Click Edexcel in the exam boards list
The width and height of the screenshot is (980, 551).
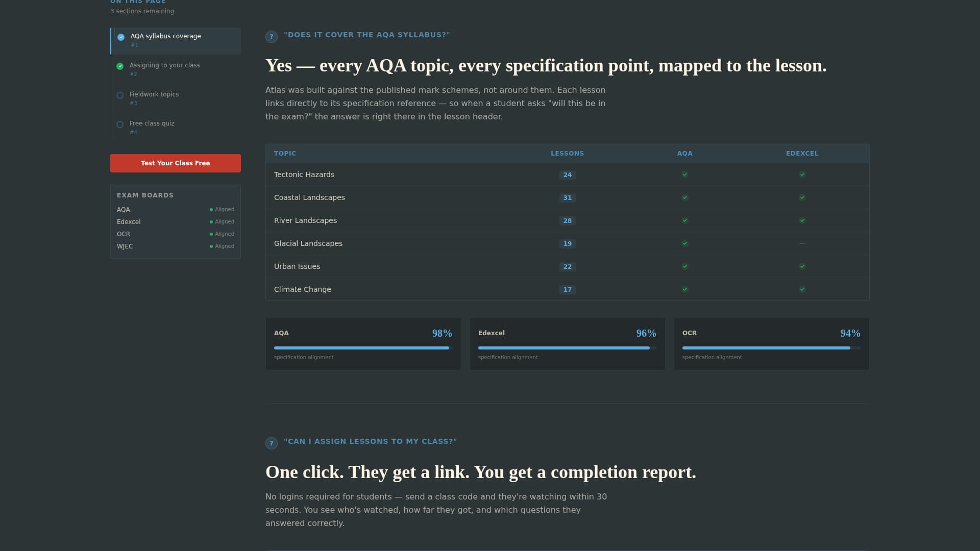pos(129,222)
